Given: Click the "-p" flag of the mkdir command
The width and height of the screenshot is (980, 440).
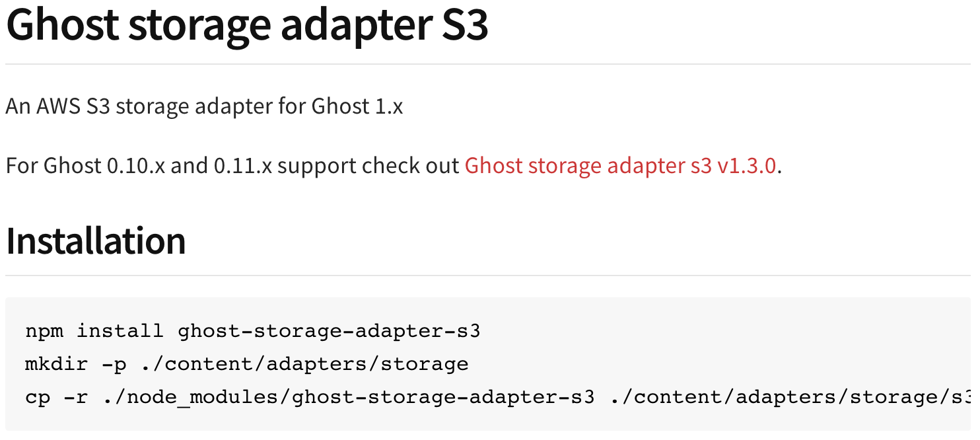Looking at the screenshot, I should pos(114,363).
